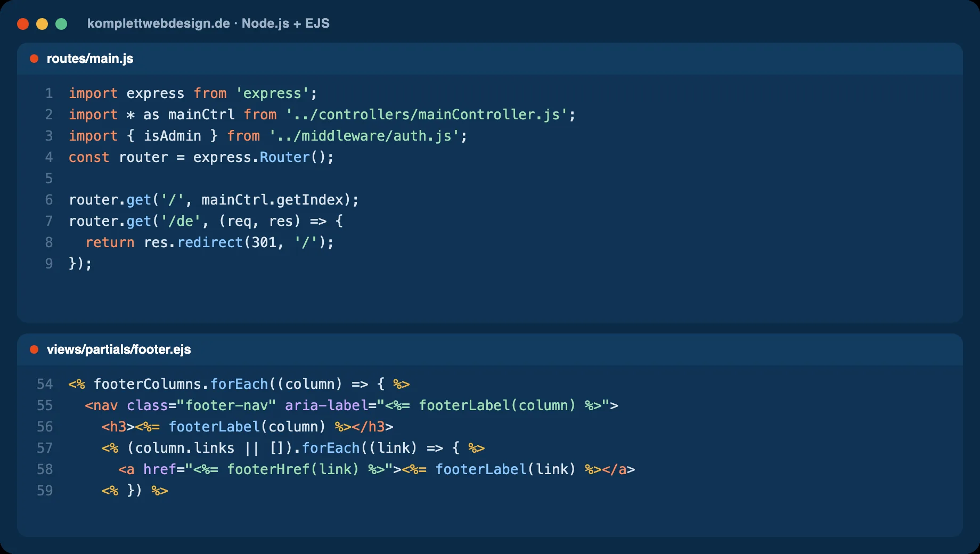Click line number 59 in footer.ejs
The image size is (980, 554).
(45, 491)
